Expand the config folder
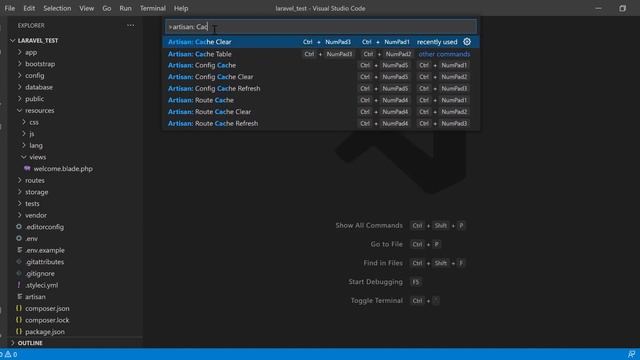Image resolution: width=640 pixels, height=360 pixels. point(20,76)
